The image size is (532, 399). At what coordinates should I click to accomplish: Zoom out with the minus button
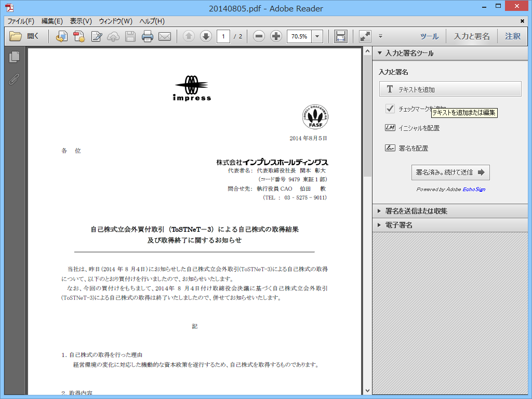(259, 36)
